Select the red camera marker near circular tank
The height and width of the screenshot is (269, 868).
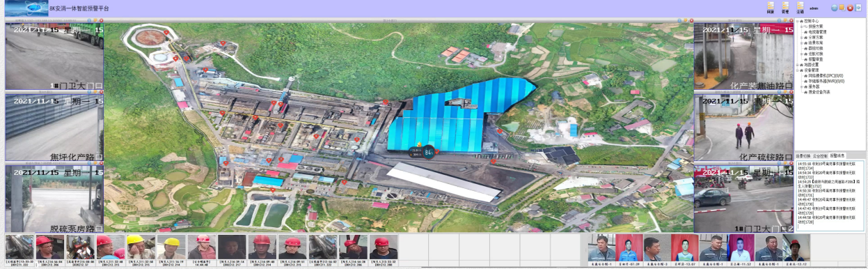click(x=166, y=32)
